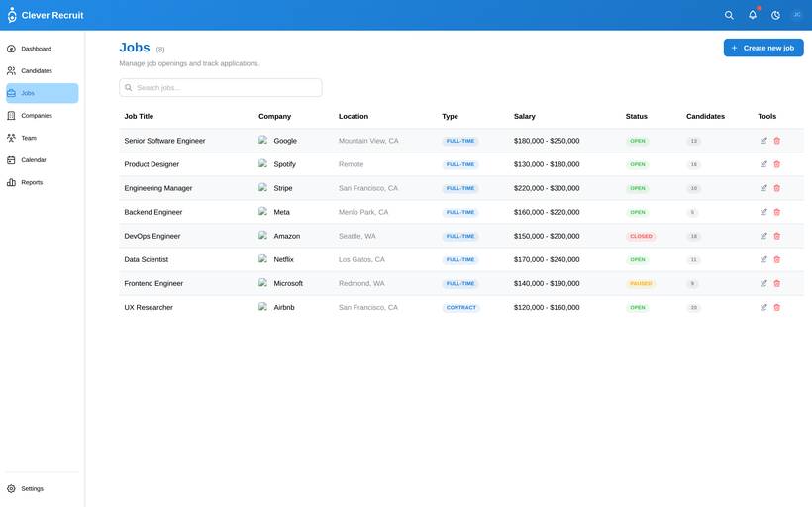Viewport: 812px width, 507px height.
Task: Open Senior Software Engineer job title
Action: [164, 141]
